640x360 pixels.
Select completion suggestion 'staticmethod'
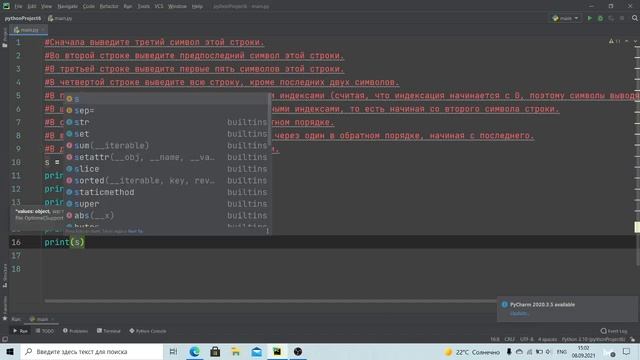click(167, 192)
